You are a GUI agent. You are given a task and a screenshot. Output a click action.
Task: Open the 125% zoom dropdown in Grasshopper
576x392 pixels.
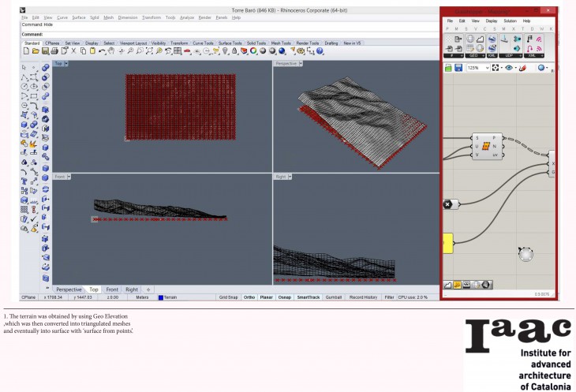477,68
